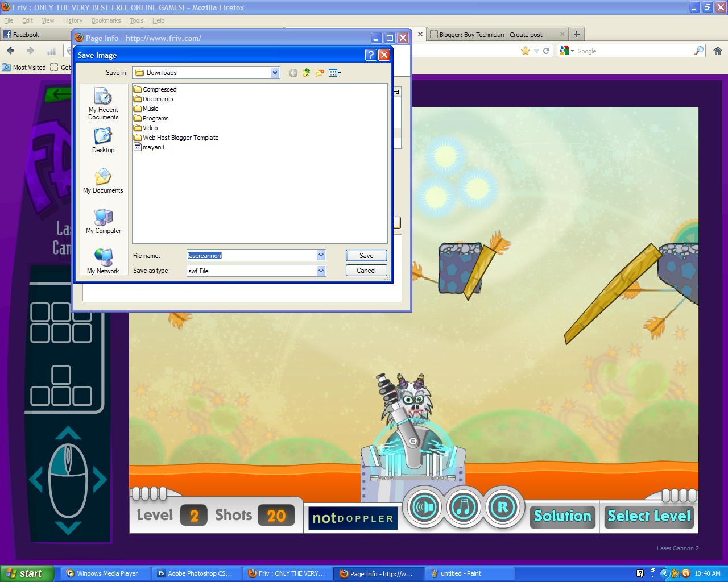
Task: Open My Documents in places bar
Action: pos(103,181)
